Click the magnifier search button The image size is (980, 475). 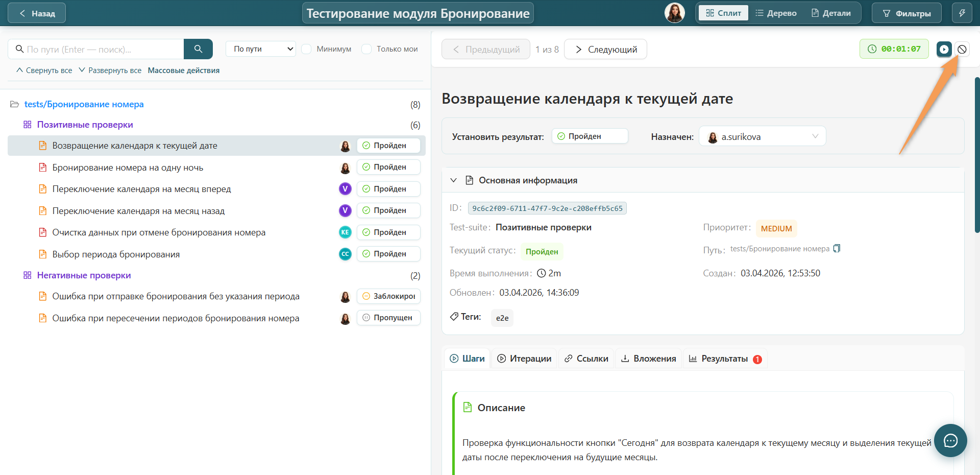click(198, 49)
